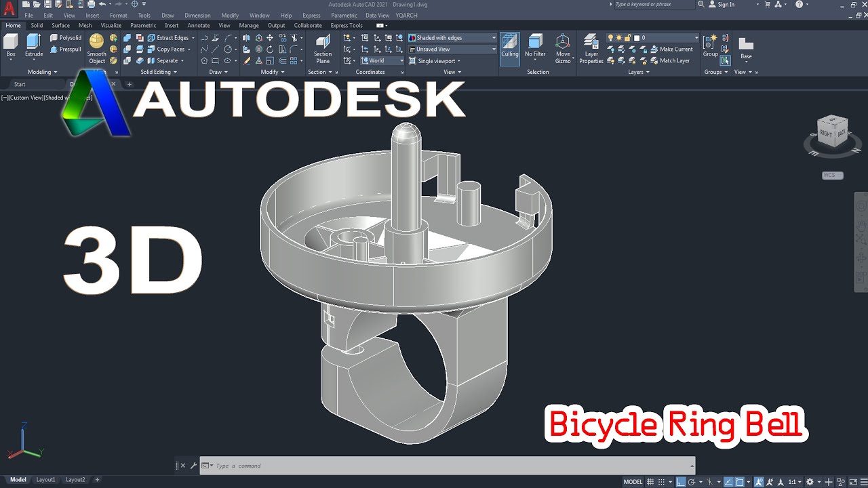Select the Box solid tool
The image size is (868, 488).
[11, 46]
